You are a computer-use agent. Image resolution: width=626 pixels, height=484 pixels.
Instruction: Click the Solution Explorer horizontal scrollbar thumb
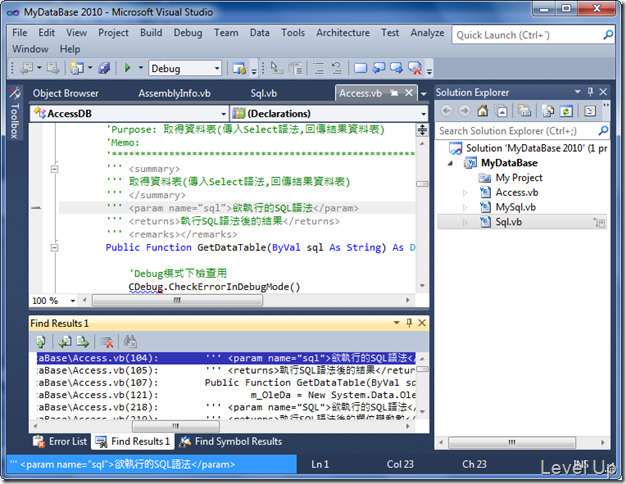point(512,442)
